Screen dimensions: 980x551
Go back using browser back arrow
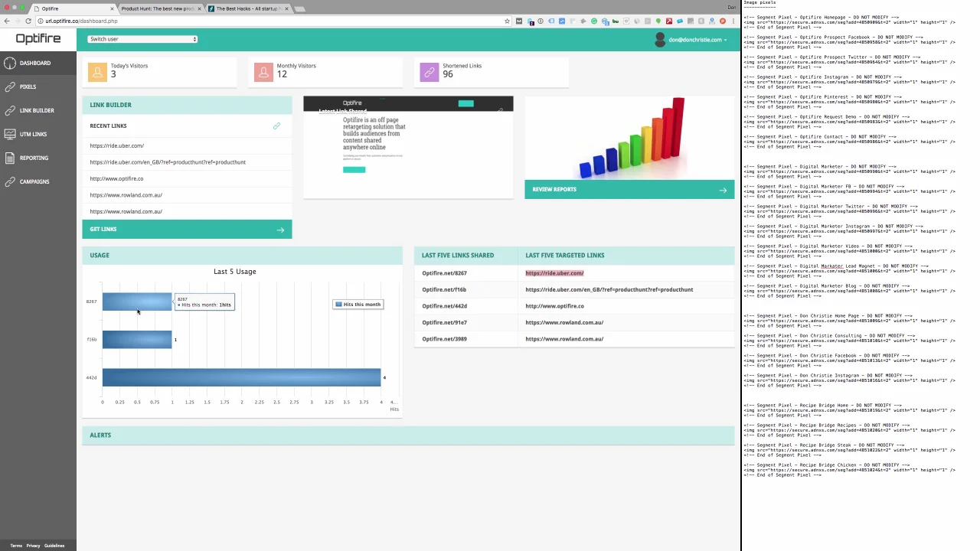pyautogui.click(x=7, y=21)
